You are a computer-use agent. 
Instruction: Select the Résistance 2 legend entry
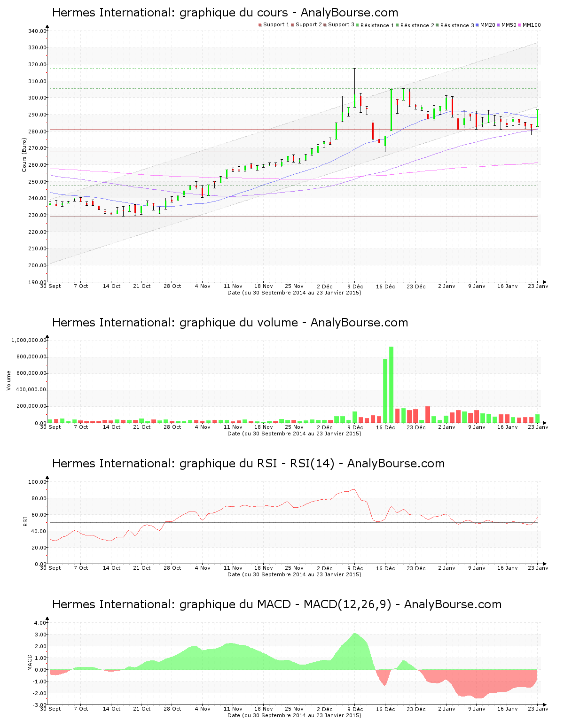click(x=415, y=25)
